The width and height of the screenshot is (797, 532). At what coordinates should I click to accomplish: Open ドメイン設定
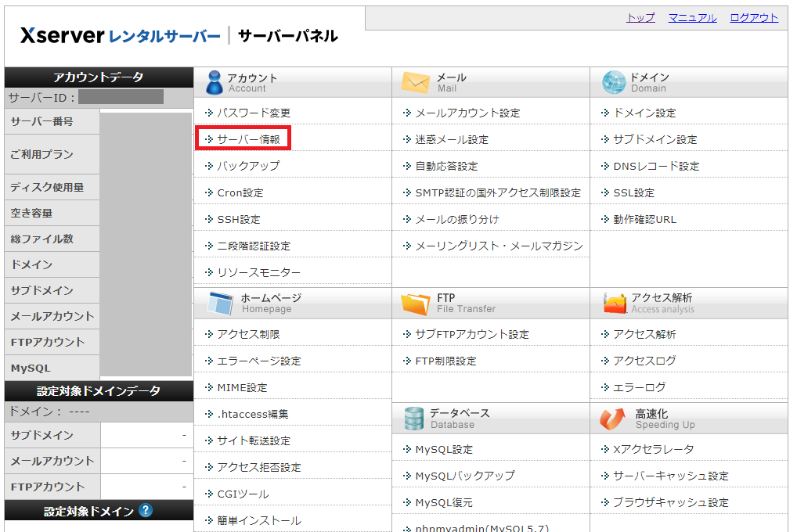pyautogui.click(x=645, y=113)
